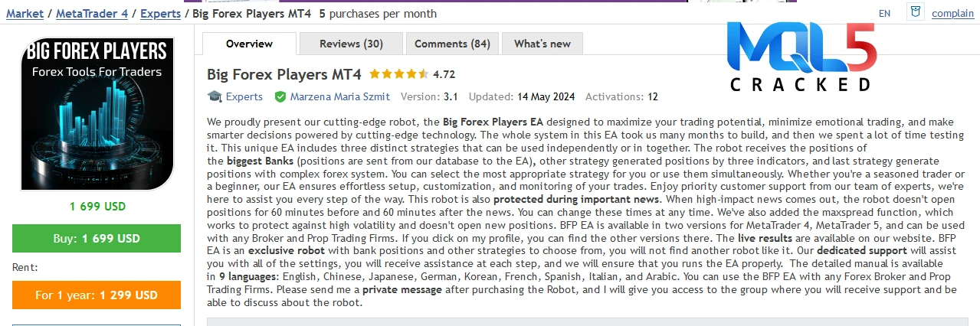
Task: Open the MetaTrader 4 breadcrumb link
Action: point(92,14)
